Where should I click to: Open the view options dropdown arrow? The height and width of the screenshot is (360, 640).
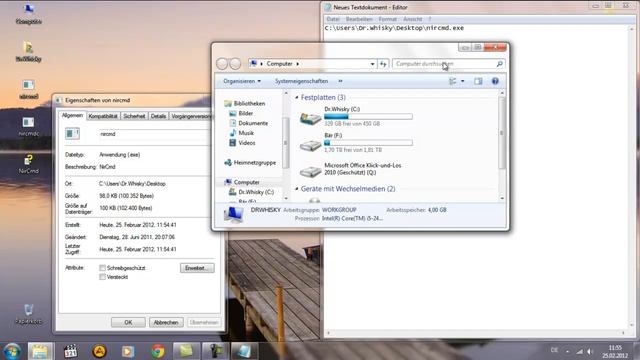[462, 81]
